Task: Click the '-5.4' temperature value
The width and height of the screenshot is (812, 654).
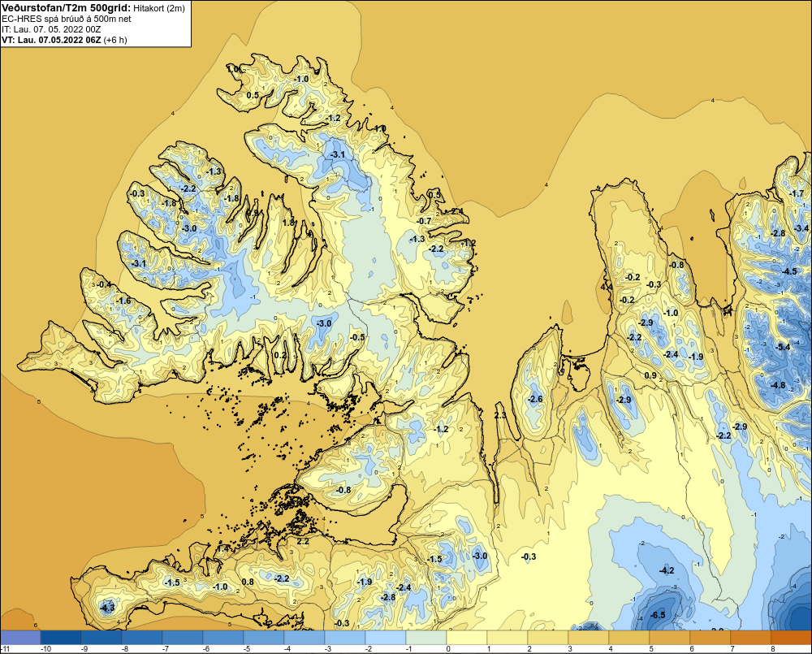Action: [x=783, y=347]
